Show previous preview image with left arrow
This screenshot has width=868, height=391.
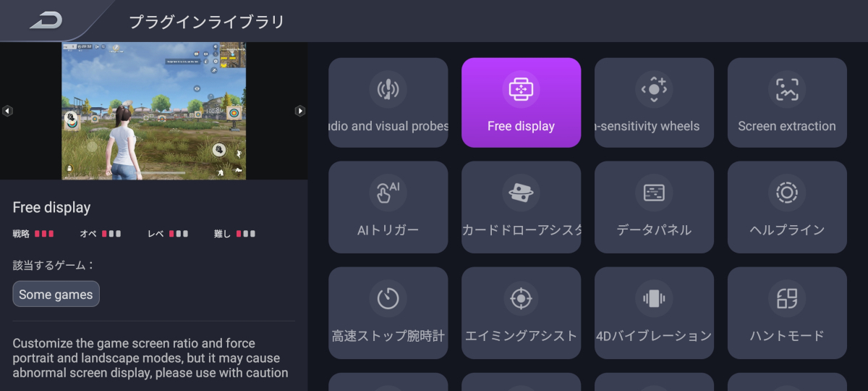coord(7,111)
